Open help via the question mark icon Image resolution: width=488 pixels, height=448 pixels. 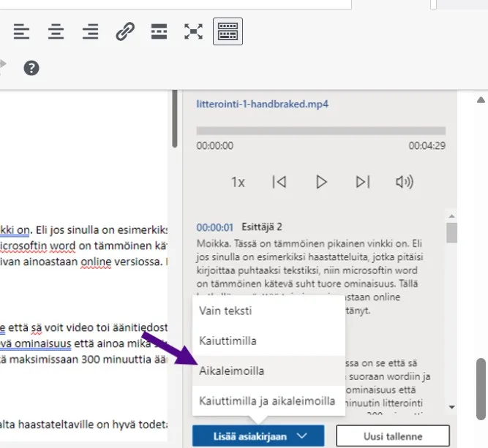tap(31, 68)
